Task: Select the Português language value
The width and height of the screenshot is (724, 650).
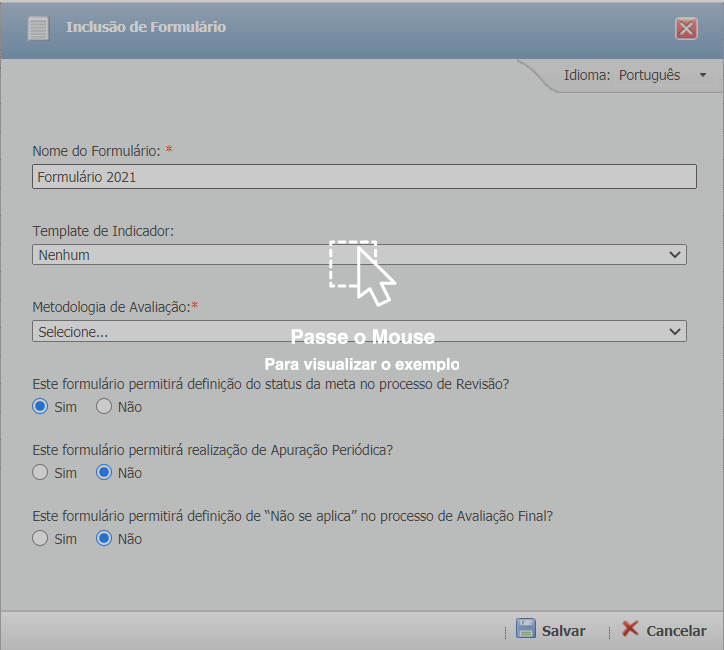Action: (x=649, y=75)
